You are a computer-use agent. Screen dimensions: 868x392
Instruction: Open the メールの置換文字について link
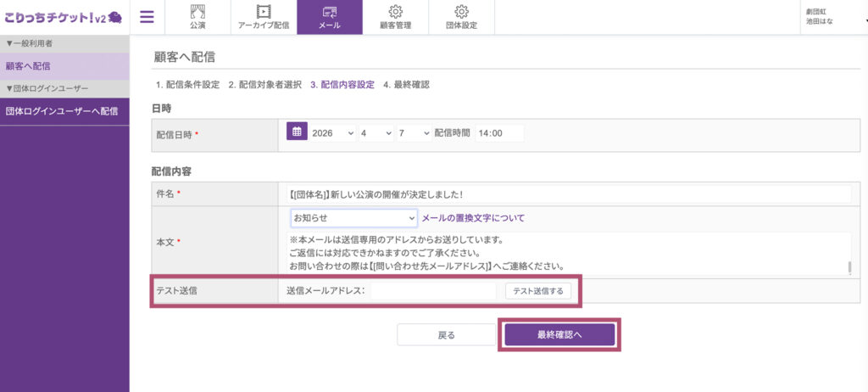[473, 218]
